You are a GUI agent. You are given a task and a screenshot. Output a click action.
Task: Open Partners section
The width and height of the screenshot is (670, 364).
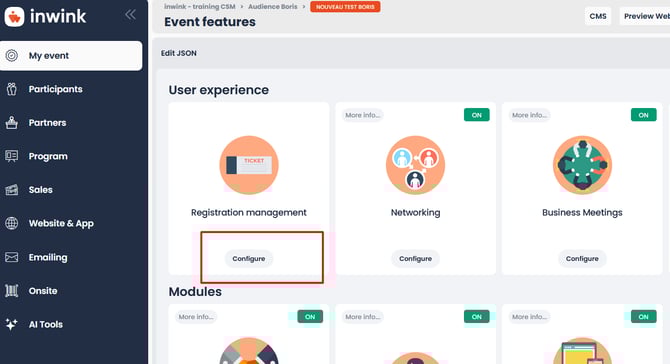coord(47,123)
